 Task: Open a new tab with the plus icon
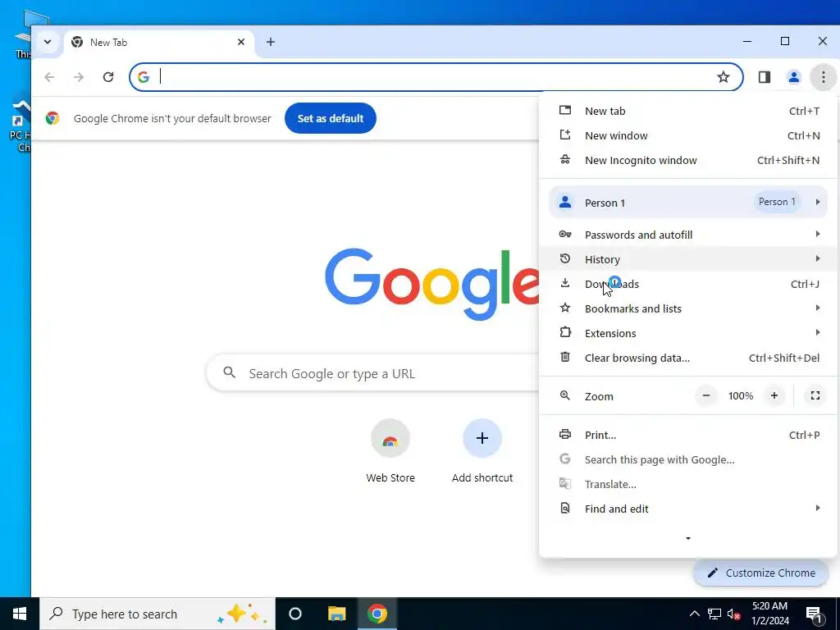click(x=271, y=42)
